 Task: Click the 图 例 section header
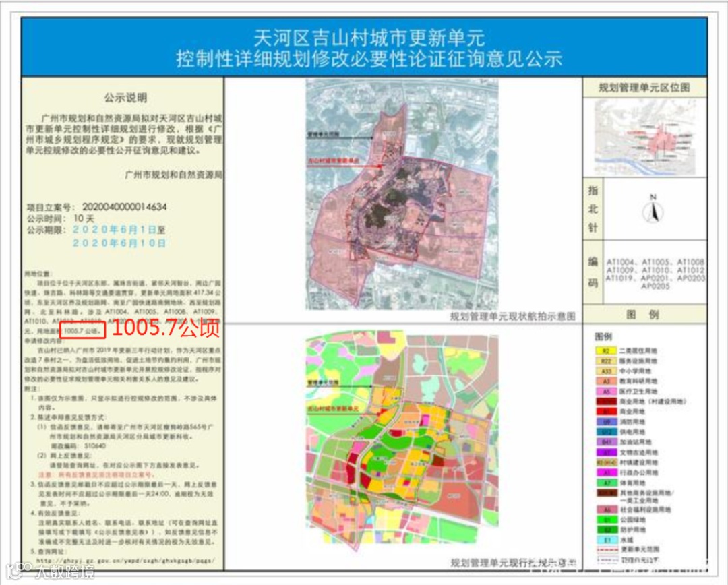[x=643, y=315]
